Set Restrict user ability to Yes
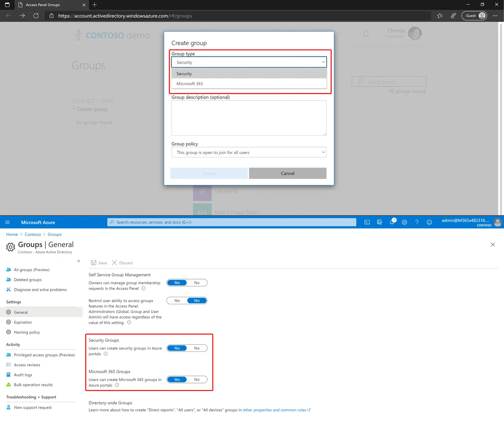This screenshot has height=441, width=504. (x=177, y=301)
